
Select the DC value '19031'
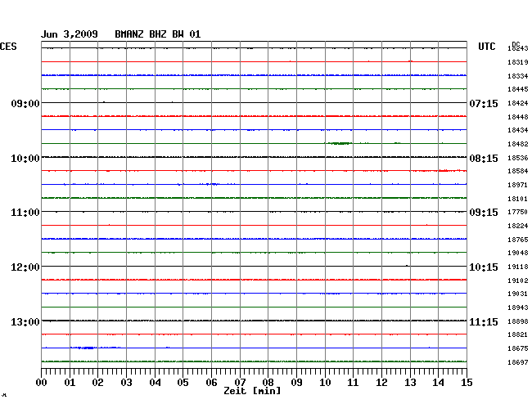518,294
